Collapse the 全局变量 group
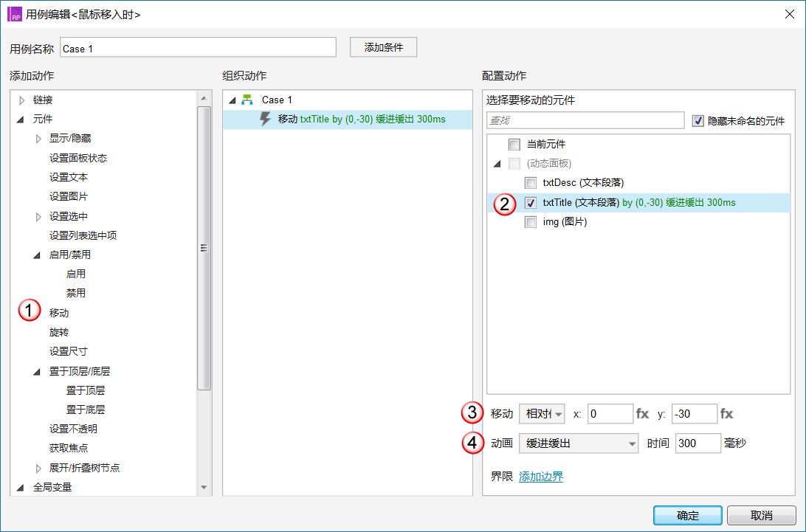 21,487
